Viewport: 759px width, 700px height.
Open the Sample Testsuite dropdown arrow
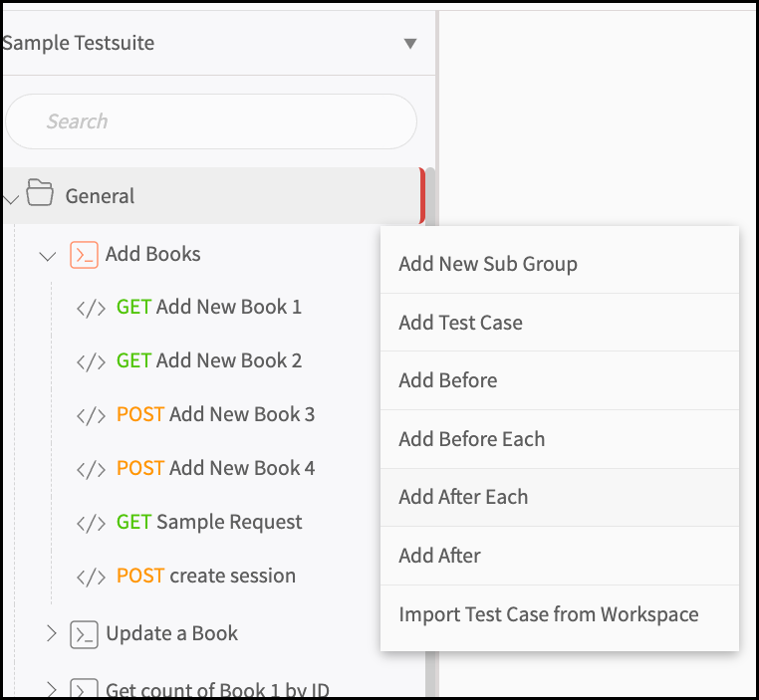coord(410,44)
